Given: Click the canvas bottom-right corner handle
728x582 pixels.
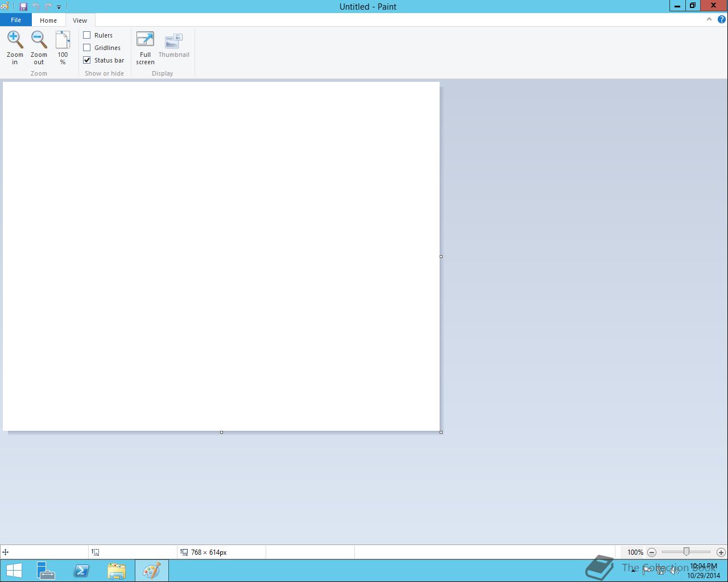Looking at the screenshot, I should 441,432.
